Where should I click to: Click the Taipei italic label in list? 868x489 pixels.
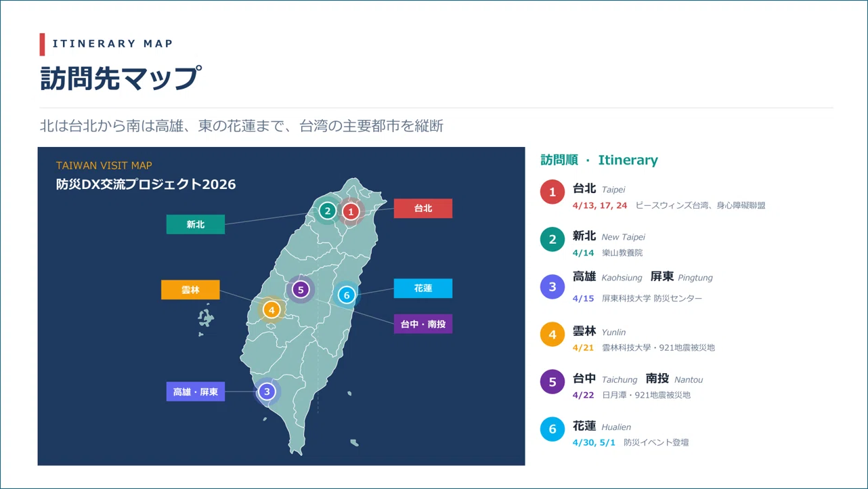tap(613, 190)
